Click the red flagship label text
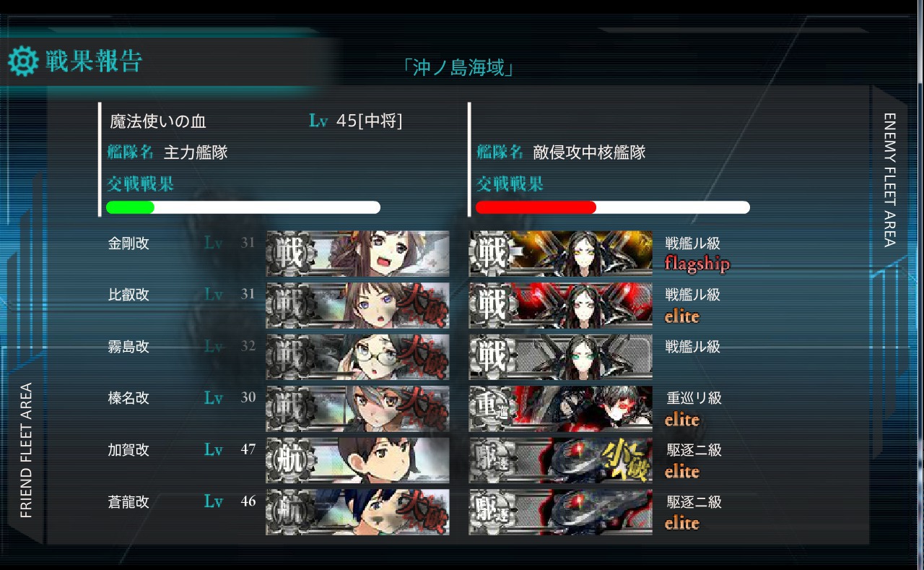The height and width of the screenshot is (570, 924). (697, 264)
